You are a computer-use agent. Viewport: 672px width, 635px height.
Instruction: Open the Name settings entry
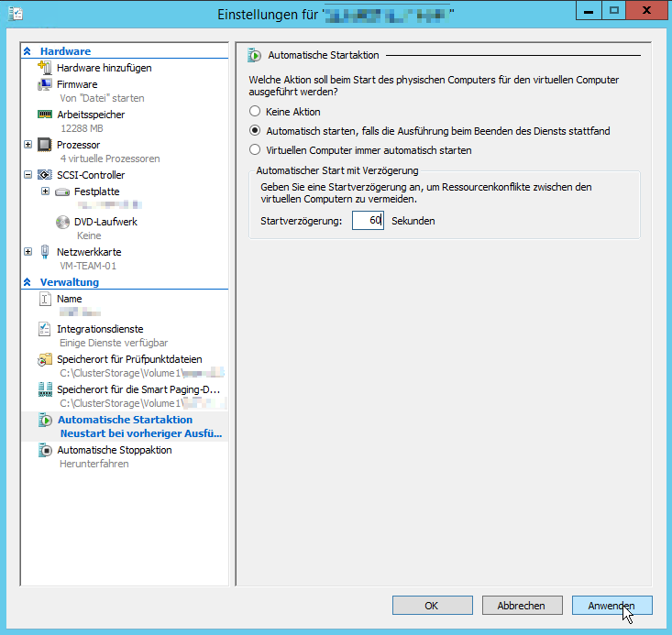[69, 299]
